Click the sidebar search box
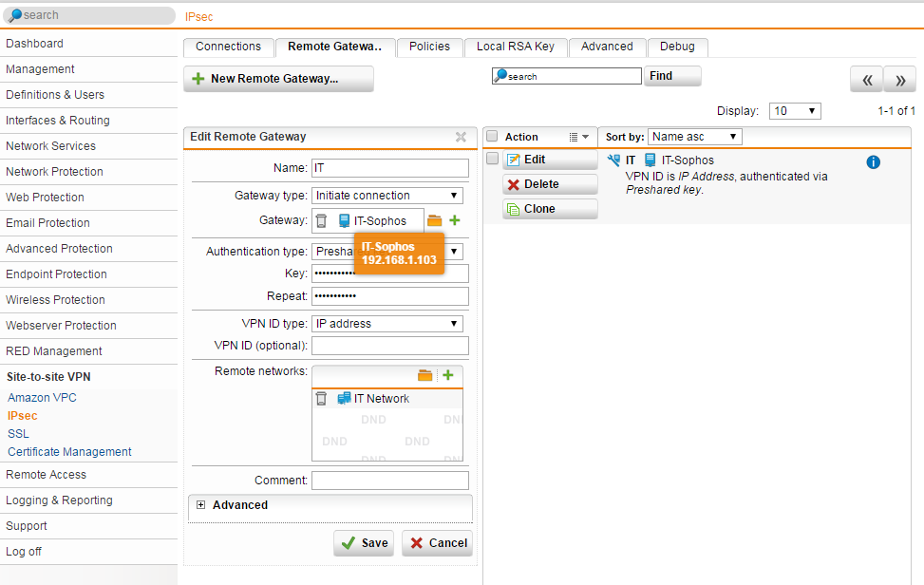Image resolution: width=924 pixels, height=585 pixels. click(x=89, y=15)
